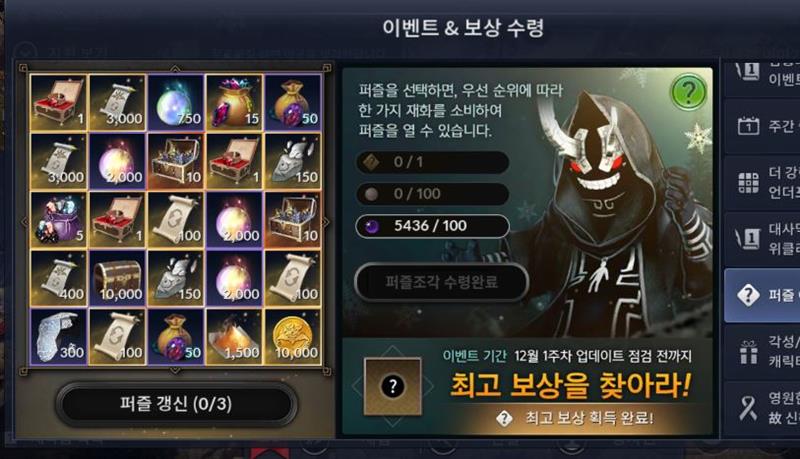800x459 pixels.
Task: Click the green question mark help icon
Action: coord(688,91)
